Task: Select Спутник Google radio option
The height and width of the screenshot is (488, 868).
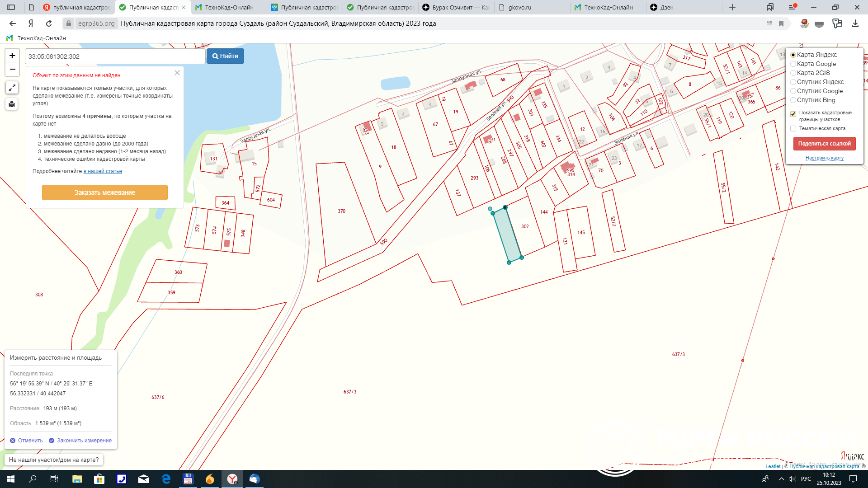Action: point(793,91)
